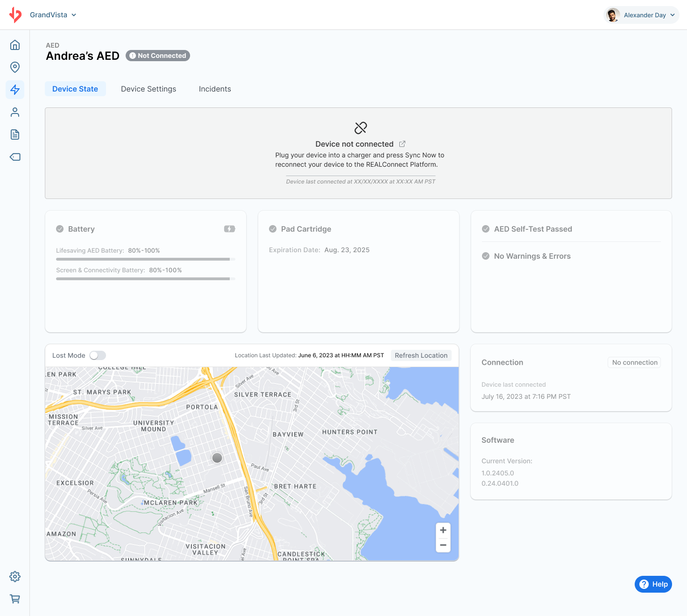The height and width of the screenshot is (616, 687).
Task: Click the Lifesaving AED Battery level bar
Action: [x=146, y=259]
